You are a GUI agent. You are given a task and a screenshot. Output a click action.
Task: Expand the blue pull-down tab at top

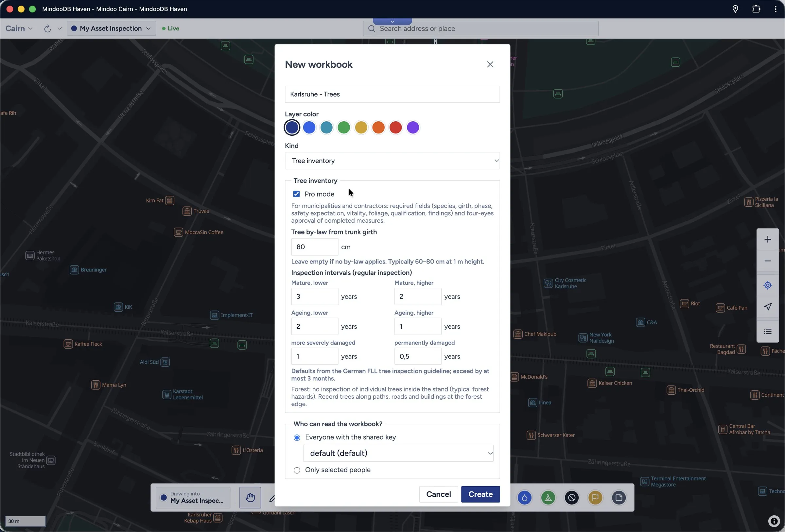(392, 21)
